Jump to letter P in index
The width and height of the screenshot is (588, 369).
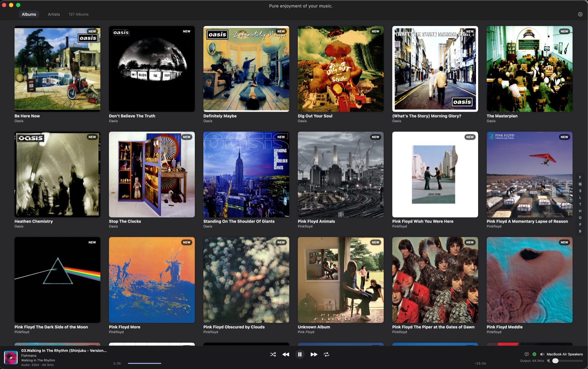[x=580, y=224]
